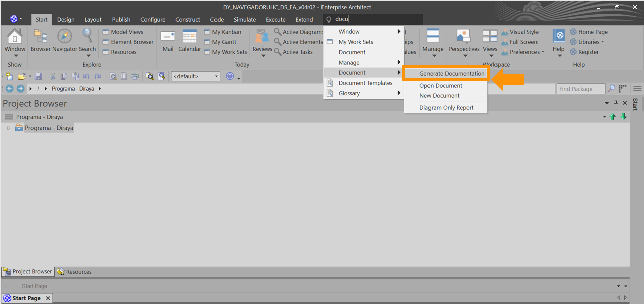
Task: Click the open folder toolbar icon
Action: click(21, 76)
